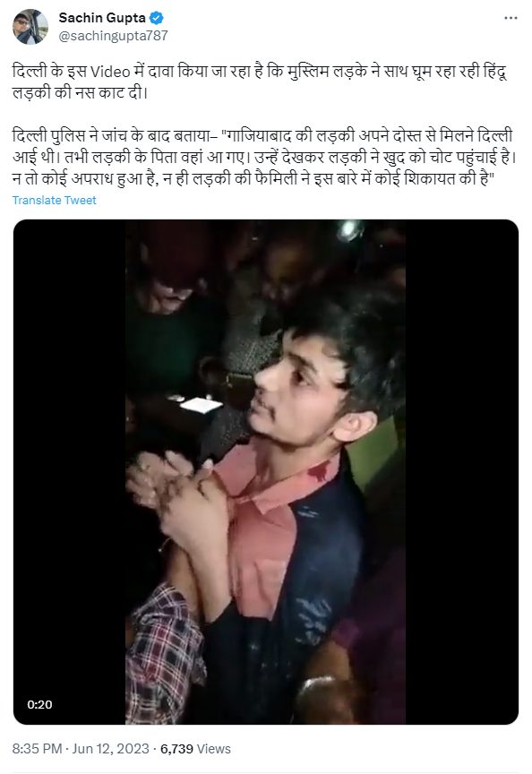Click the Jun 12, 2023 date
Viewport: 532px width, 774px height.
pyautogui.click(x=110, y=749)
